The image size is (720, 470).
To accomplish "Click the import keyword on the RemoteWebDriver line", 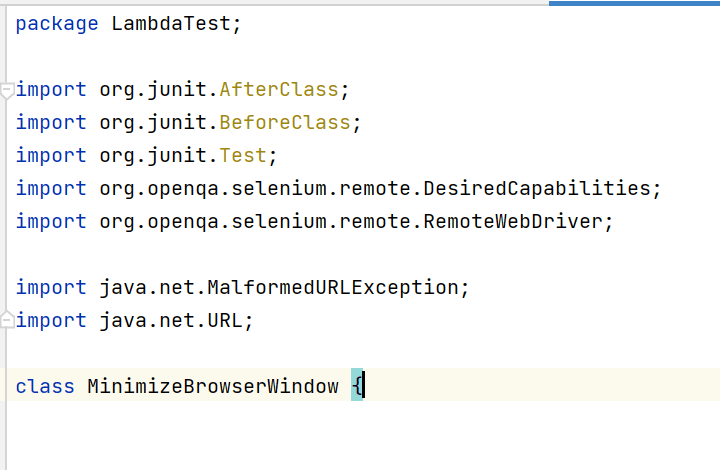I will 51,221.
